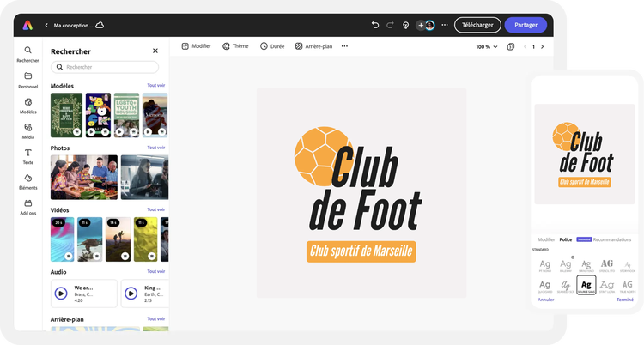Click the Rechercher search input field
Viewport: 644px width, 345px height.
[105, 67]
